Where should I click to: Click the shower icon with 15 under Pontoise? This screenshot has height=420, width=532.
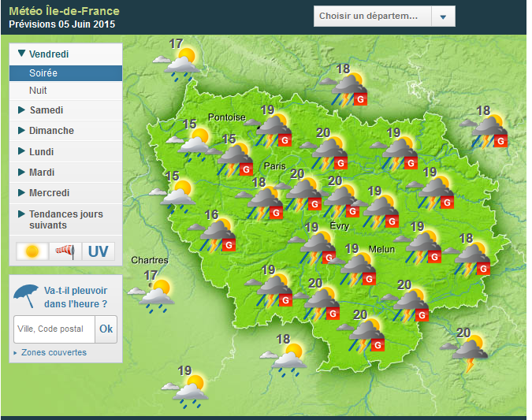[x=190, y=144]
